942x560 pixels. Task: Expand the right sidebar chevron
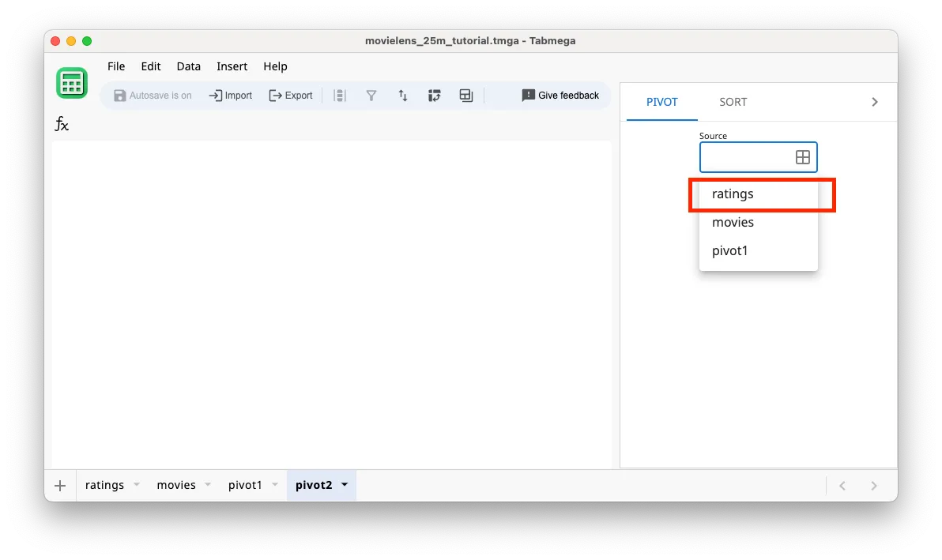click(x=874, y=101)
